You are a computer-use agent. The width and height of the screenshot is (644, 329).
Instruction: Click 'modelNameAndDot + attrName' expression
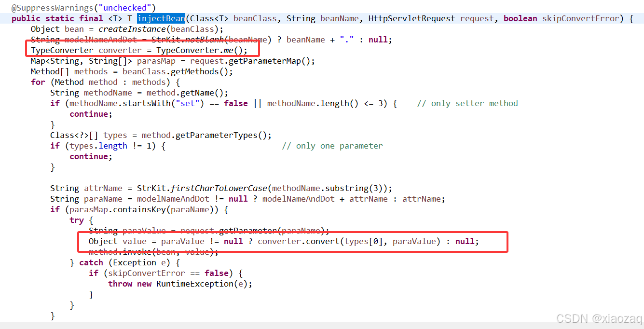coord(325,199)
